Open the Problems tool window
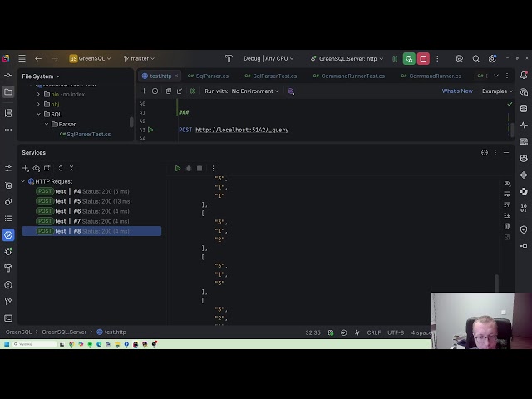The height and width of the screenshot is (399, 532). coord(8,284)
